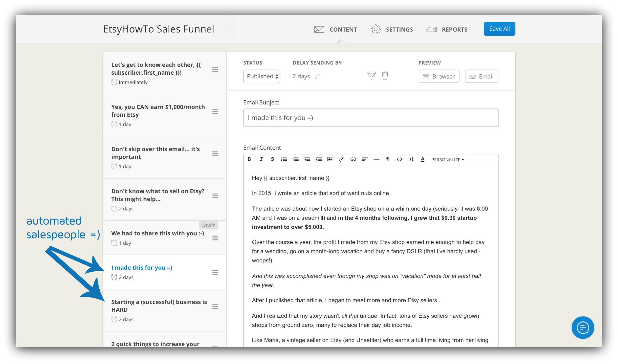Click drag handle for "I made this for you" email
The image size is (618, 364).
click(x=215, y=272)
